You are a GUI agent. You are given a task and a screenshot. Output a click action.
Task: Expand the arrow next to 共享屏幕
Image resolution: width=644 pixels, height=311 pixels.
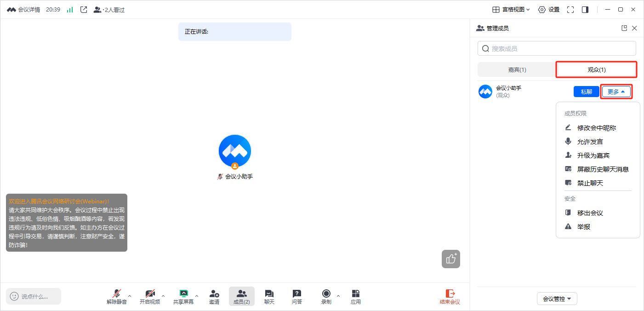(x=197, y=296)
